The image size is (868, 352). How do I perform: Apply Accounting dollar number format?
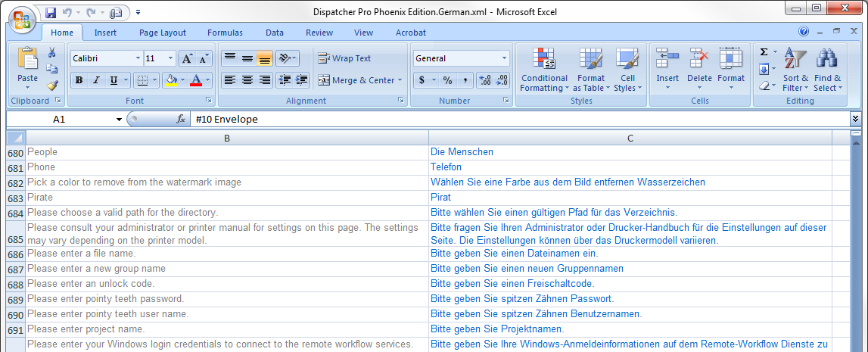point(422,80)
